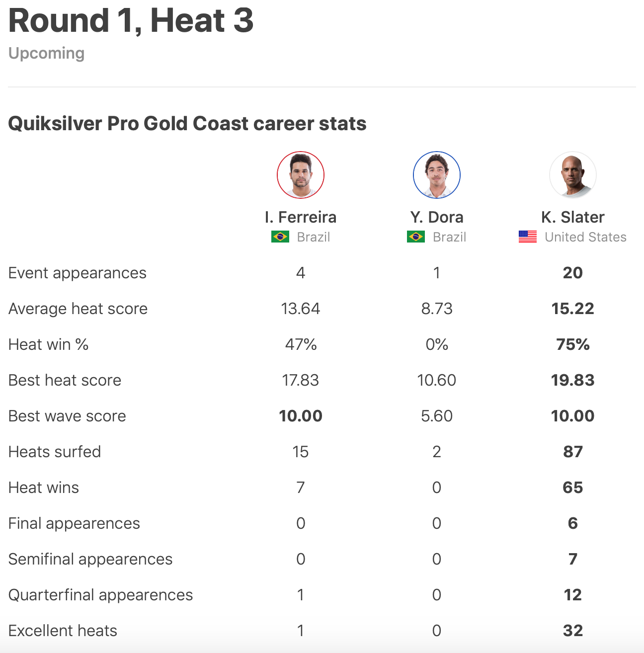Click I. Ferreira's profile photo

[301, 175]
